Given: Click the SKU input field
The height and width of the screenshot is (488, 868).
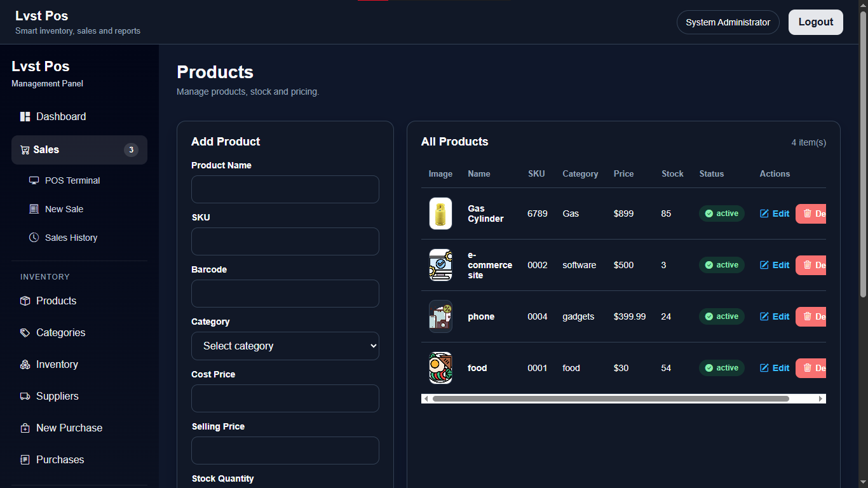Looking at the screenshot, I should (x=285, y=241).
